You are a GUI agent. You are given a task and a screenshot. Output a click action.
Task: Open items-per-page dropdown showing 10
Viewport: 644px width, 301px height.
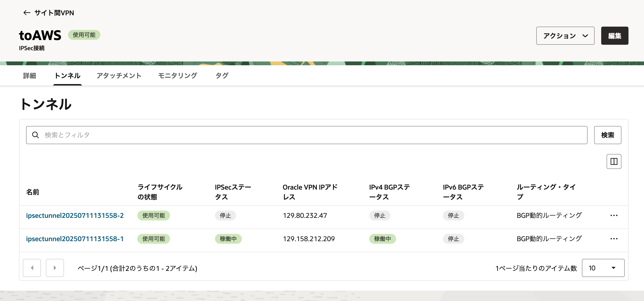[603, 268]
